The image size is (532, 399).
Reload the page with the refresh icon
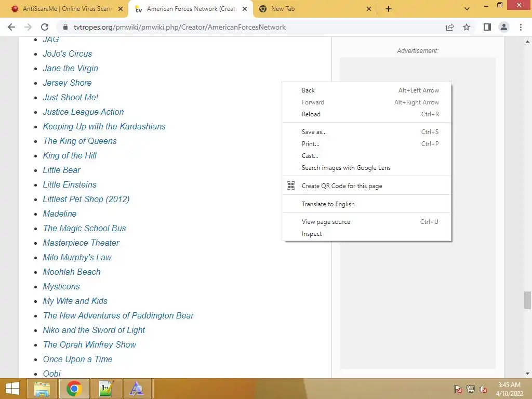45,27
